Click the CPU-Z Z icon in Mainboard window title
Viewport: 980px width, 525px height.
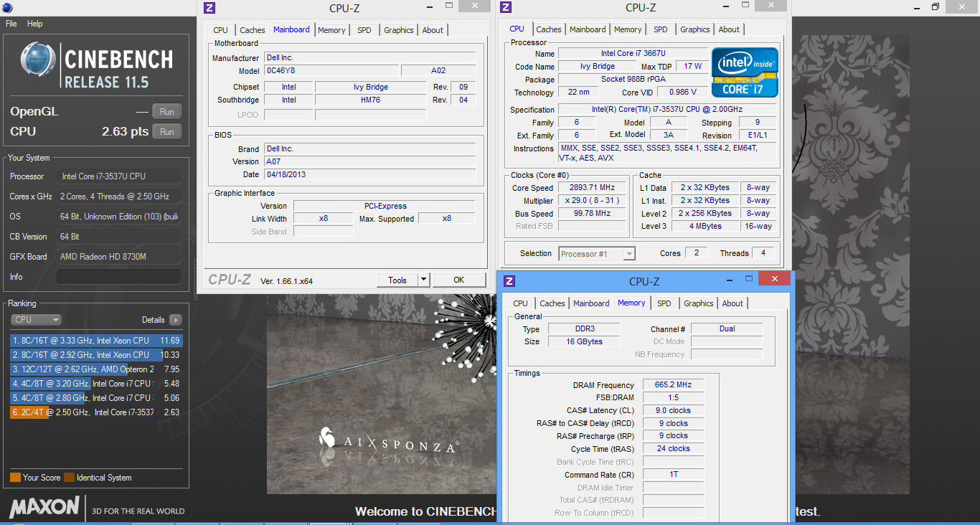209,8
